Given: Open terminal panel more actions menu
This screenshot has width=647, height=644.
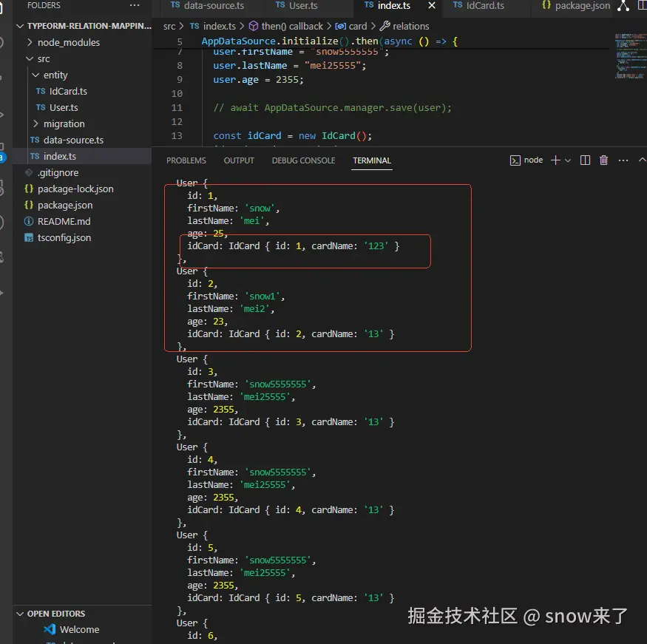Looking at the screenshot, I should 623,160.
